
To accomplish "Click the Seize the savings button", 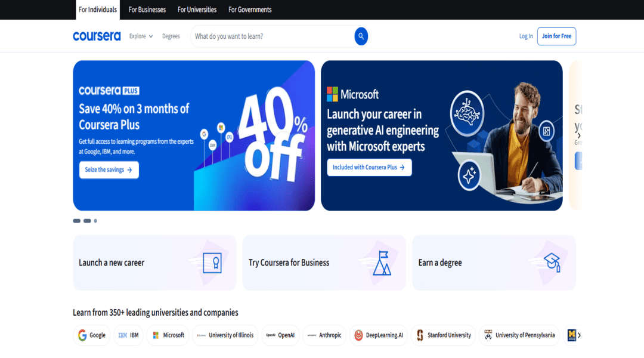I will tap(109, 170).
